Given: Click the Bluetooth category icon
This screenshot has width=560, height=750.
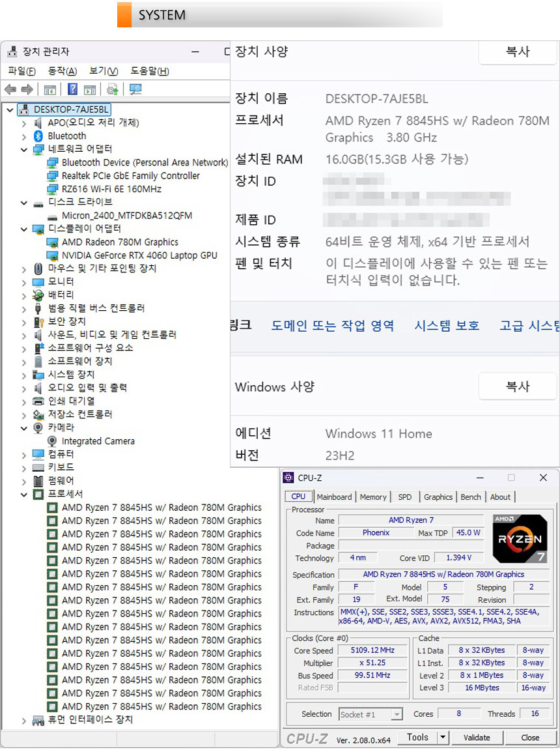Looking at the screenshot, I should pyautogui.click(x=38, y=136).
